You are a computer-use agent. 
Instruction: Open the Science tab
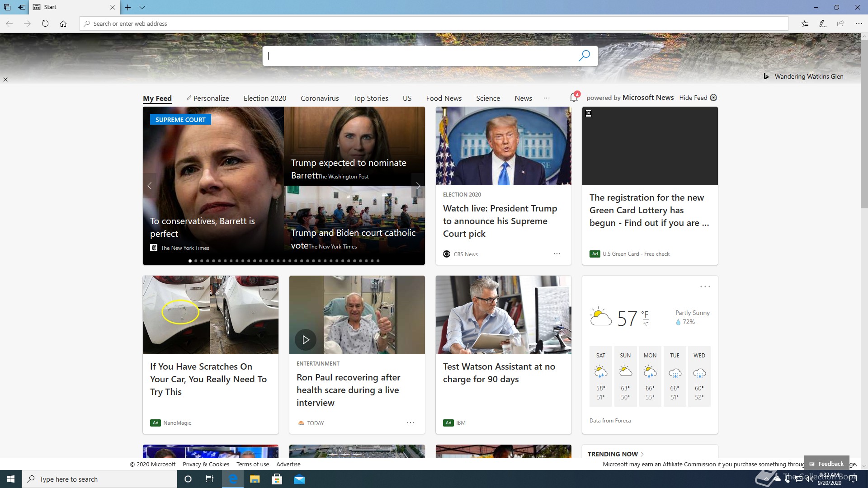[488, 98]
